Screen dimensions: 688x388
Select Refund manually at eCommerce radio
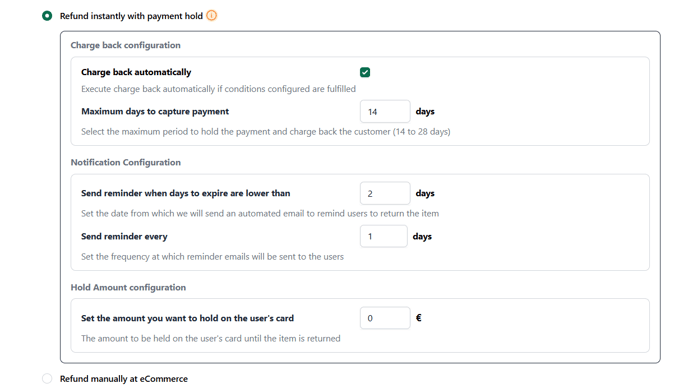tap(47, 378)
